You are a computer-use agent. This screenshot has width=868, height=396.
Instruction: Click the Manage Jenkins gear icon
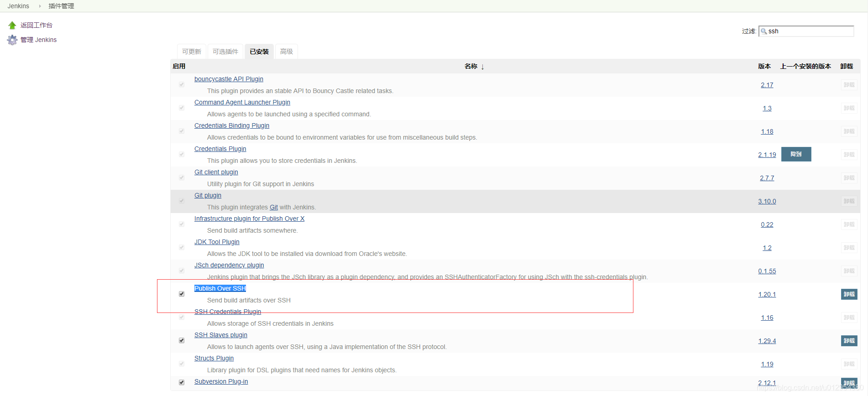[12, 40]
